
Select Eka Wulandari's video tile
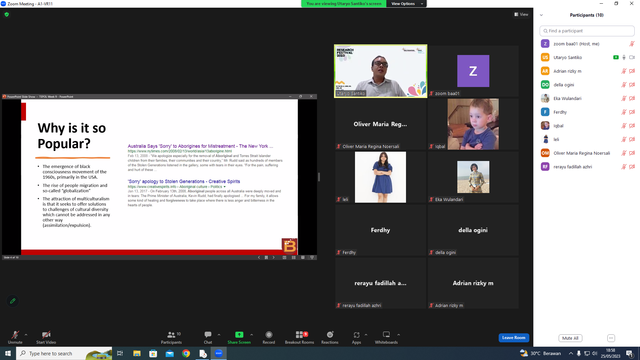pos(473,177)
